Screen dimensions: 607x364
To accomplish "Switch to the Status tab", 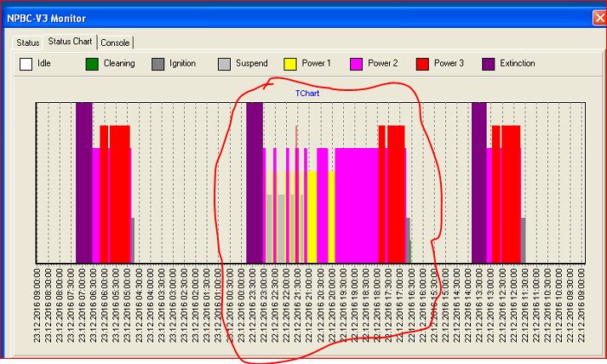I will click(x=28, y=42).
